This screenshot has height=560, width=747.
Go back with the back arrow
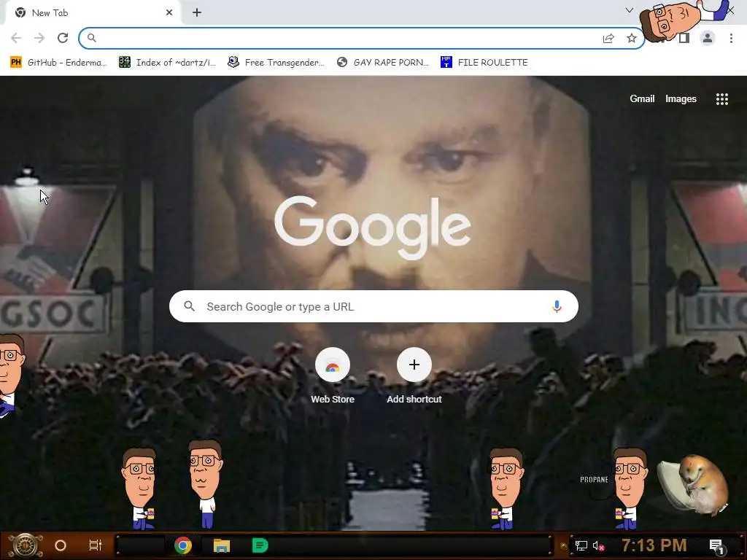pos(16,38)
